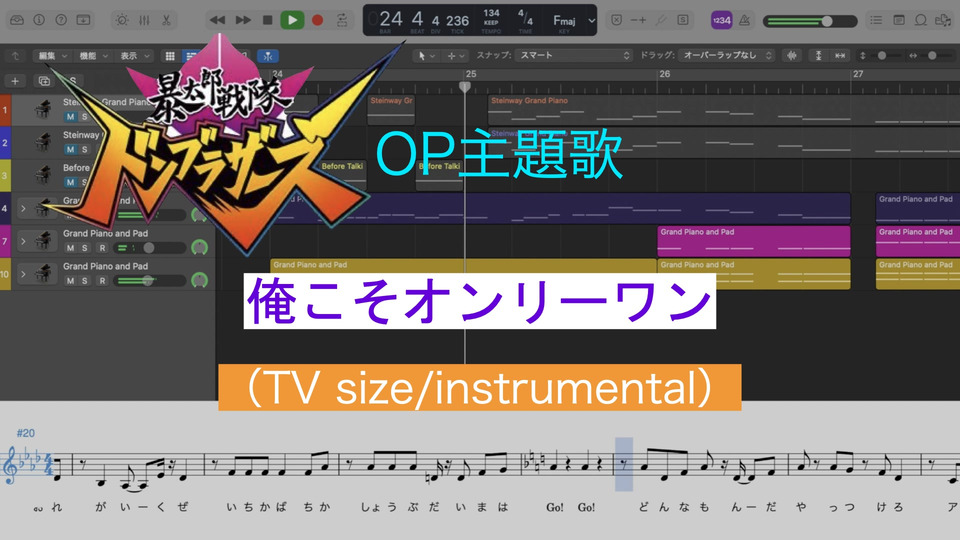Open the Mixer sliders icon
The image size is (960, 540).
click(x=144, y=20)
